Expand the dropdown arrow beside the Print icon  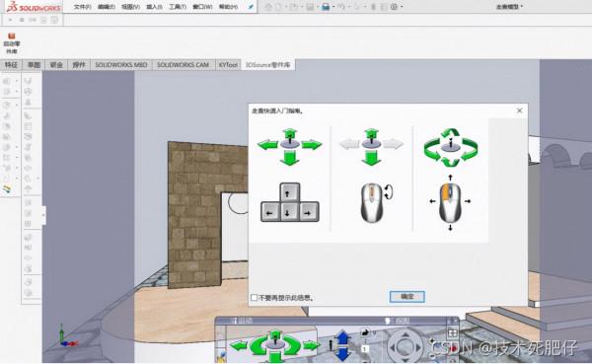[333, 7]
